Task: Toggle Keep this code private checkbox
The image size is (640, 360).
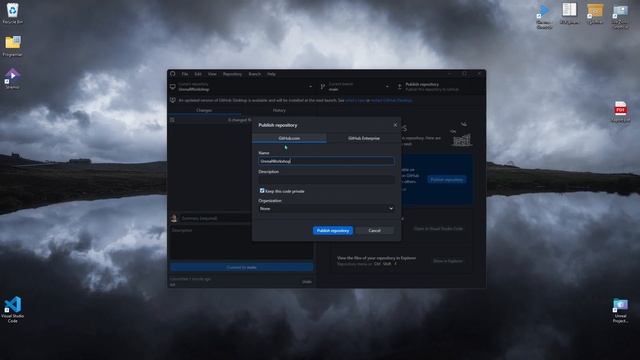Action: 262,191
